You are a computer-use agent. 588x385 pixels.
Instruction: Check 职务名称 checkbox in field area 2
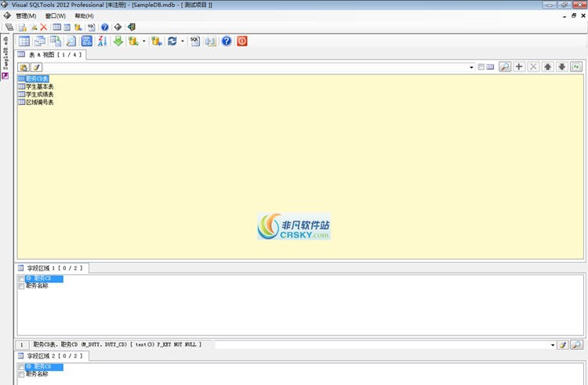click(21, 374)
